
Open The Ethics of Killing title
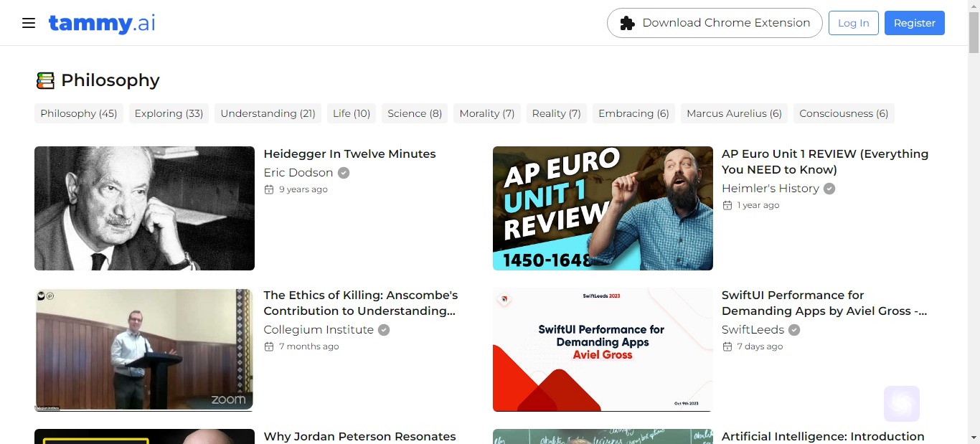pyautogui.click(x=360, y=303)
